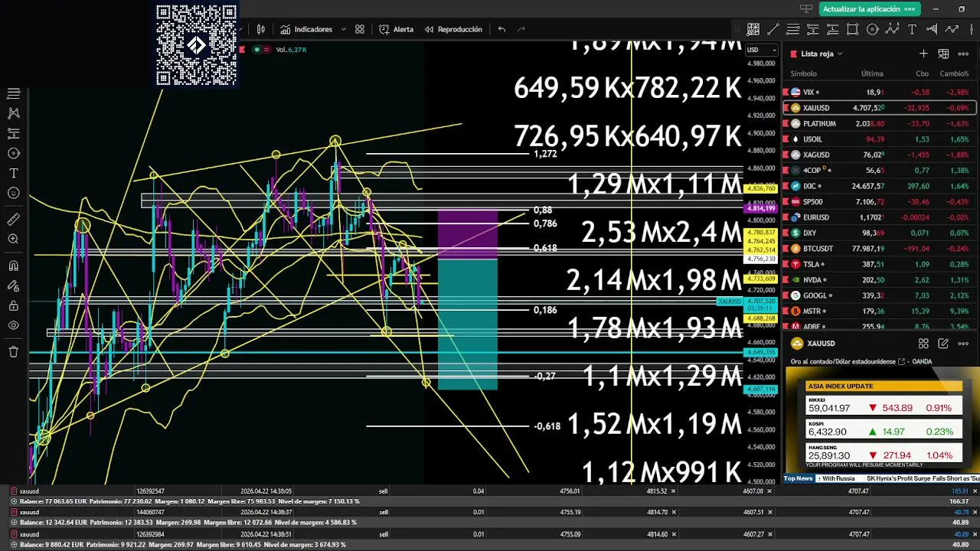Remove drawings with the trash icon

coord(13,352)
